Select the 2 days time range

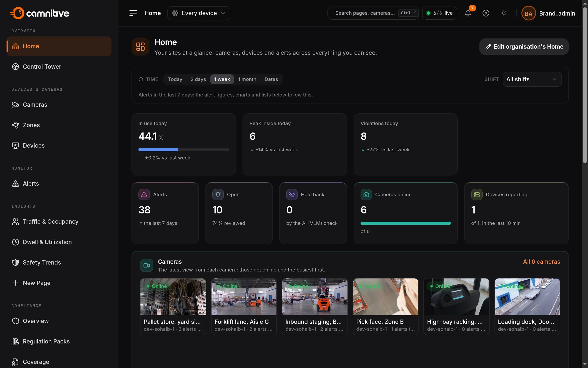[198, 79]
